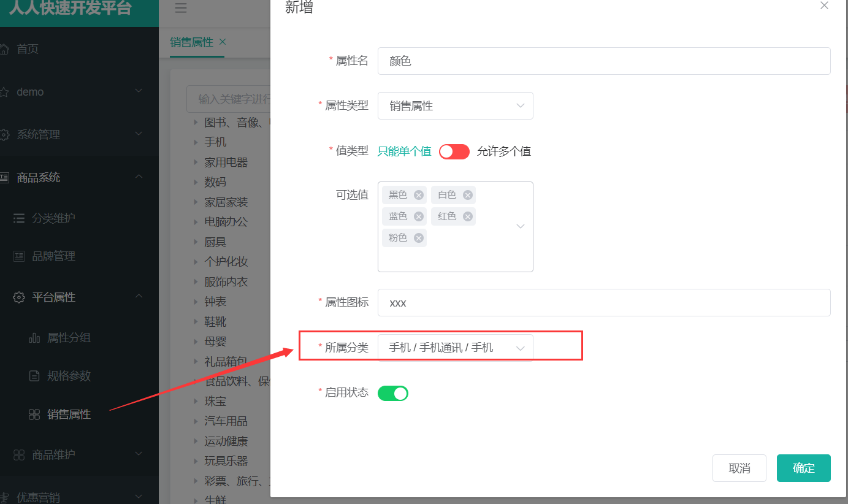The height and width of the screenshot is (504, 848).
Task: Select 汽车用品 in the category tree
Action: pos(226,421)
